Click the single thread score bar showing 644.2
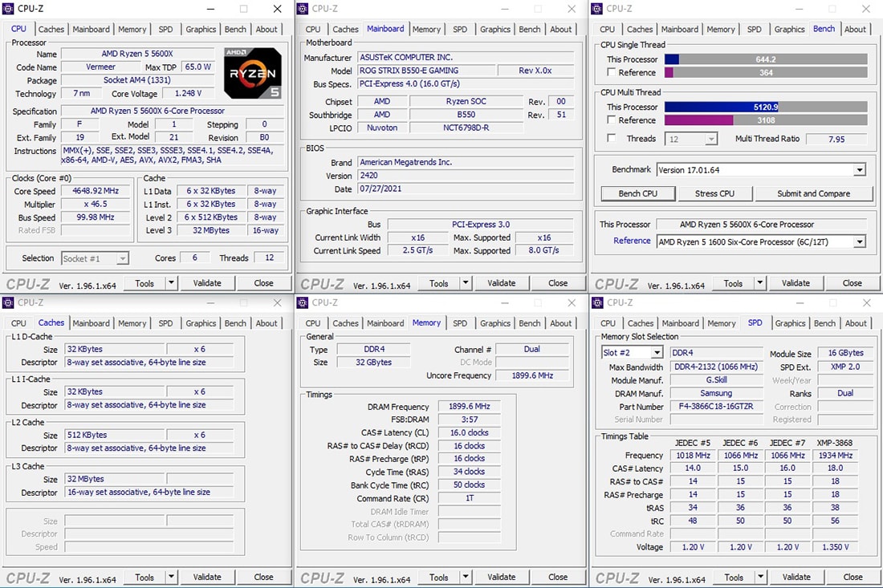 point(766,59)
